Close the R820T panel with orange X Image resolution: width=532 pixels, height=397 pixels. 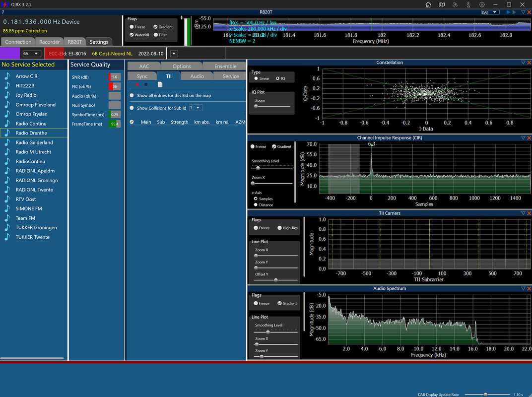point(529,12)
